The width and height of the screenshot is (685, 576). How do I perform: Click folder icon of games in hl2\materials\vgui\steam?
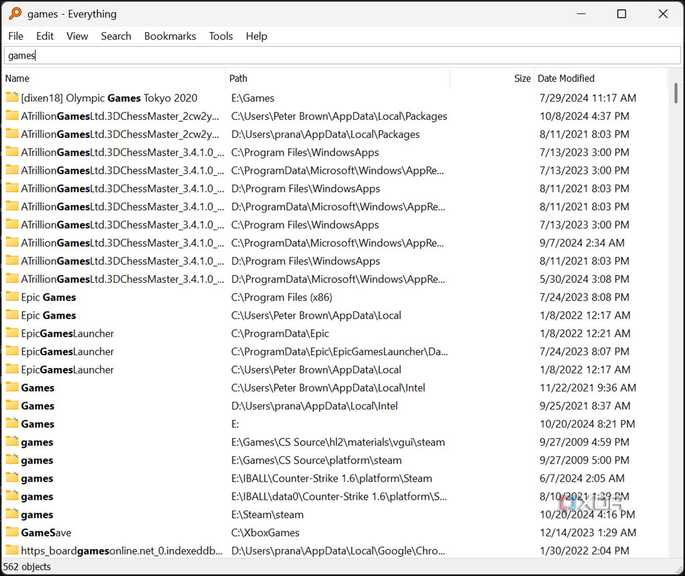coord(12,441)
